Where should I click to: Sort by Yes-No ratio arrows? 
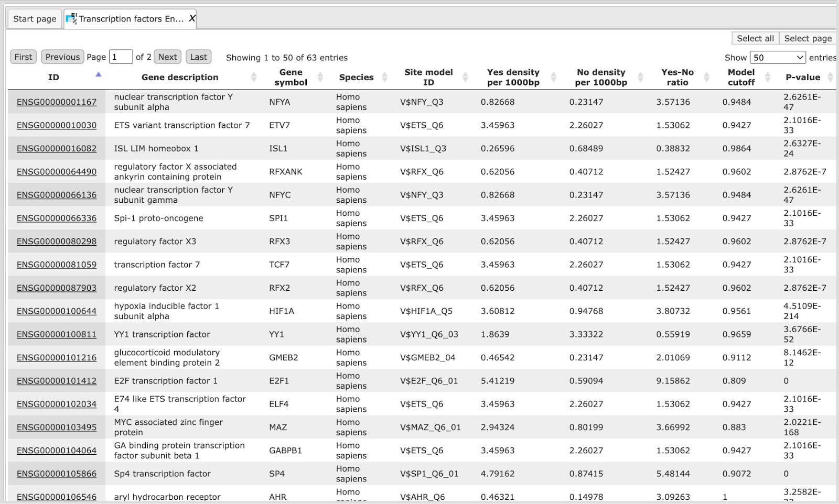coord(706,77)
